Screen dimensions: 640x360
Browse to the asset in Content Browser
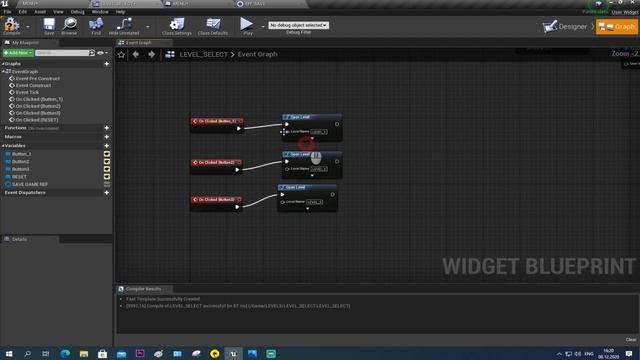(69, 26)
